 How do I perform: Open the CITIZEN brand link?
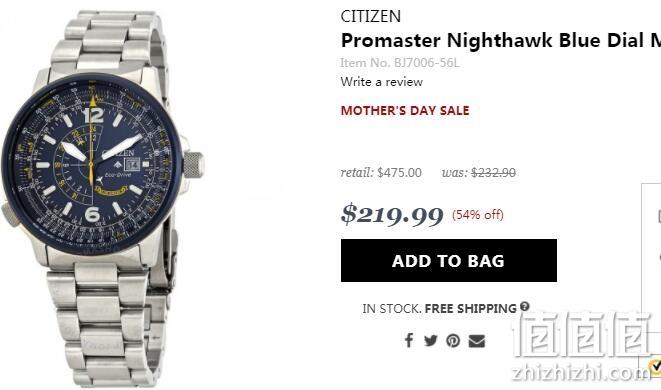click(371, 16)
